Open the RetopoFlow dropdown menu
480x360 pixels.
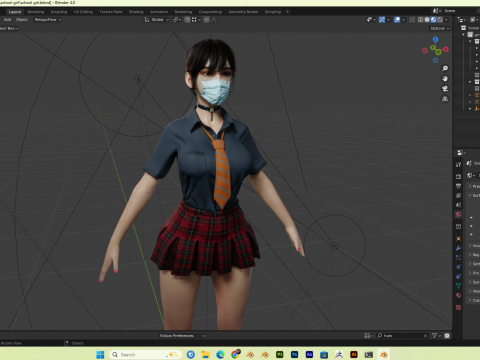(x=48, y=20)
